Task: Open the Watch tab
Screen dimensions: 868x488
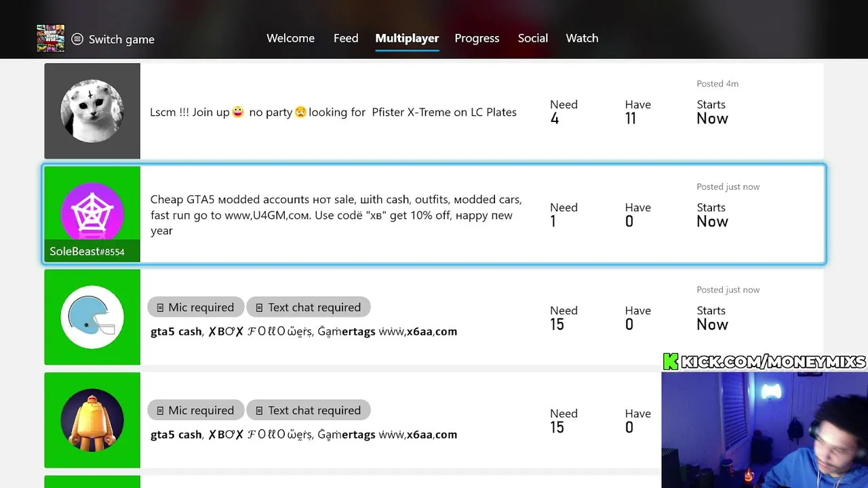Action: click(x=582, y=38)
